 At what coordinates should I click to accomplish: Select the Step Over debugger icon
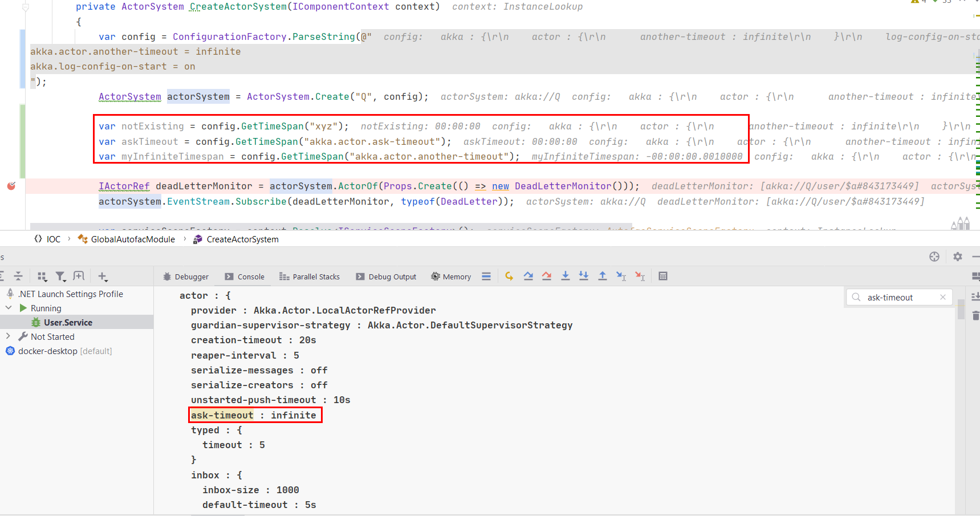(x=528, y=276)
